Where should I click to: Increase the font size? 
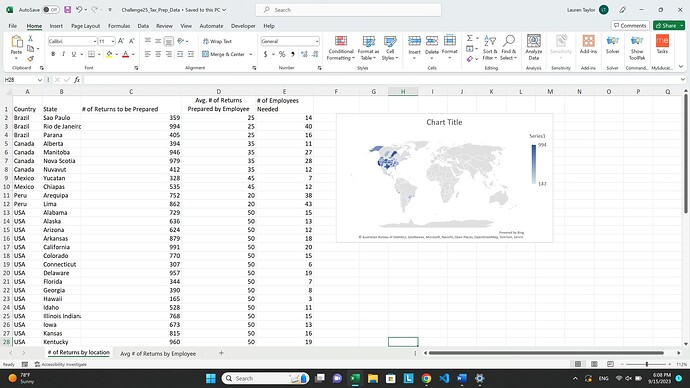click(121, 41)
